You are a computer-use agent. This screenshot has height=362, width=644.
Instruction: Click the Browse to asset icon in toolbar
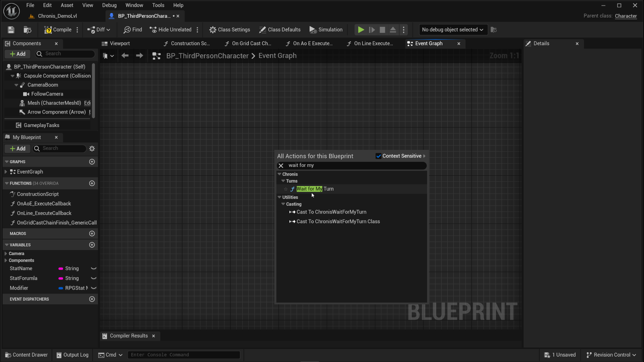(x=28, y=30)
